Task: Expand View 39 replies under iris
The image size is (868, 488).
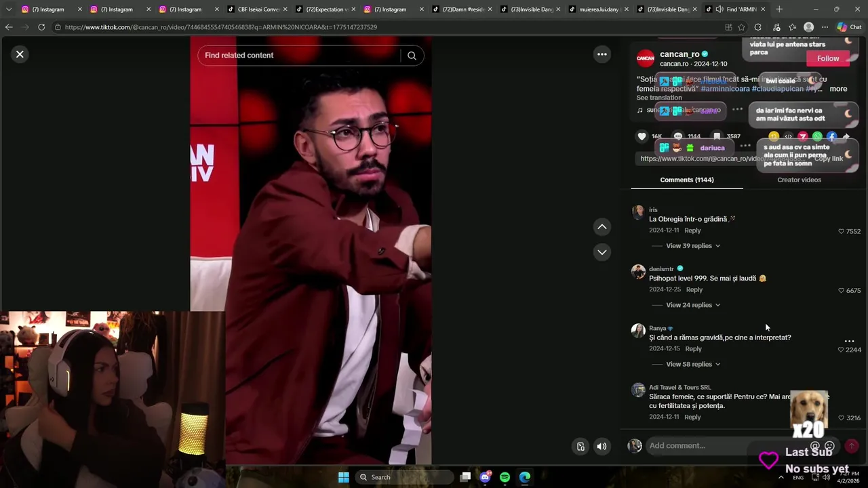Action: tap(693, 246)
